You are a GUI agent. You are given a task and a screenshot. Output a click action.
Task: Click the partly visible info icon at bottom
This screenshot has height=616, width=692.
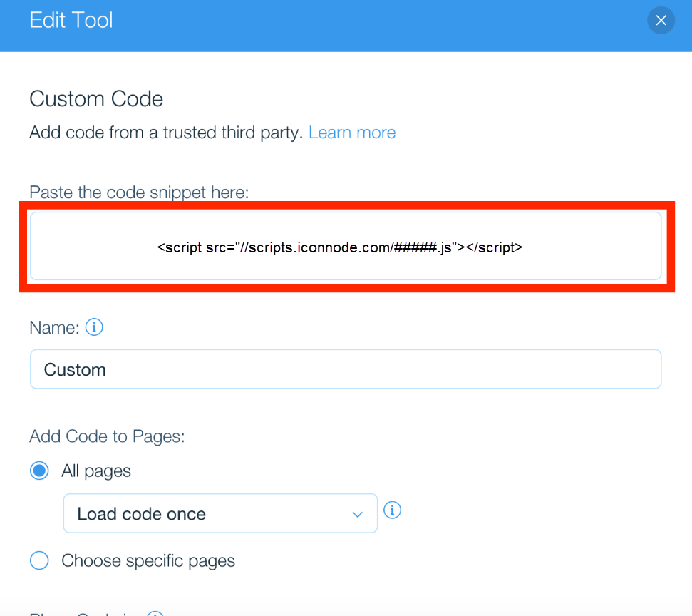(155, 613)
